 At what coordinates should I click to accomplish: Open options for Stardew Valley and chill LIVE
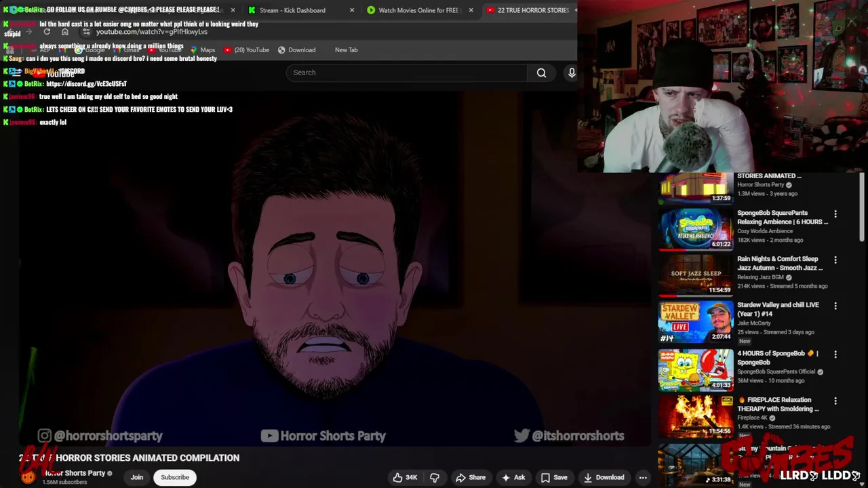point(835,306)
